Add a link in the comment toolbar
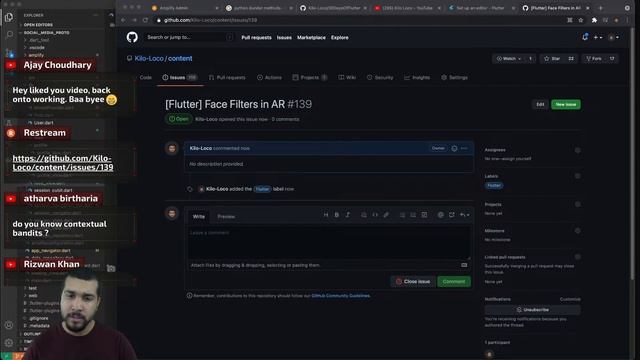 click(x=386, y=215)
